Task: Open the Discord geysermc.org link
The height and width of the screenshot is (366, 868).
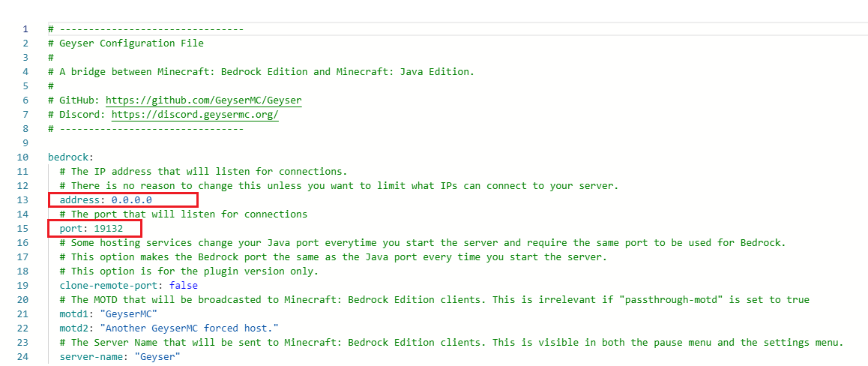Action: (195, 115)
